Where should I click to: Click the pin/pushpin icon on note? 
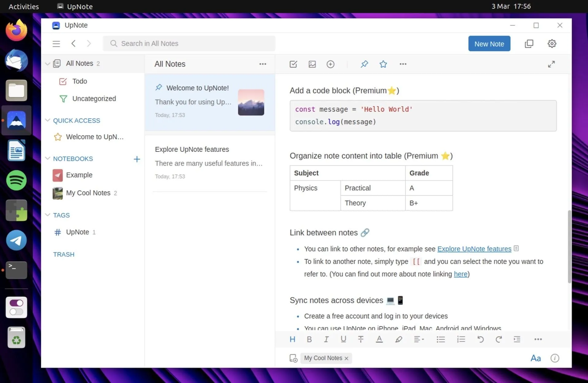(x=364, y=64)
